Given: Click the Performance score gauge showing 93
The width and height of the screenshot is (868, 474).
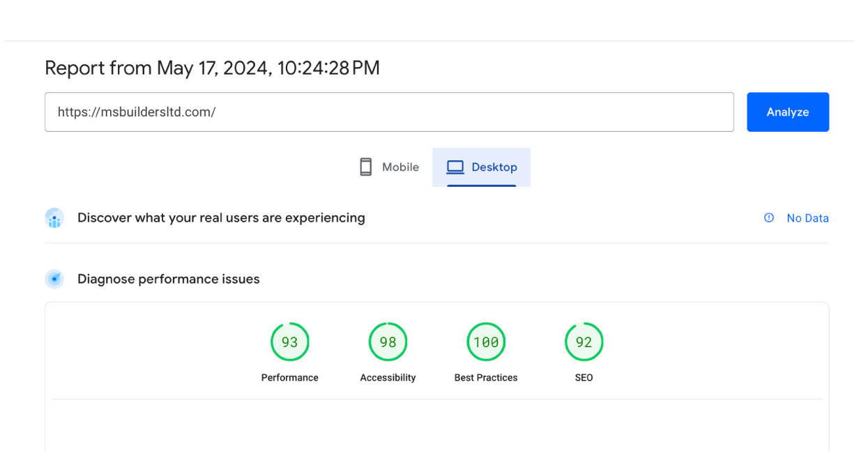Looking at the screenshot, I should pos(289,342).
